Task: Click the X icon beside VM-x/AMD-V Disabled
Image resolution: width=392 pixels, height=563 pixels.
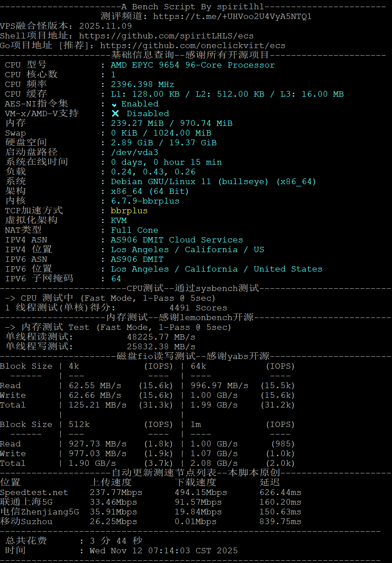Action: click(x=115, y=113)
